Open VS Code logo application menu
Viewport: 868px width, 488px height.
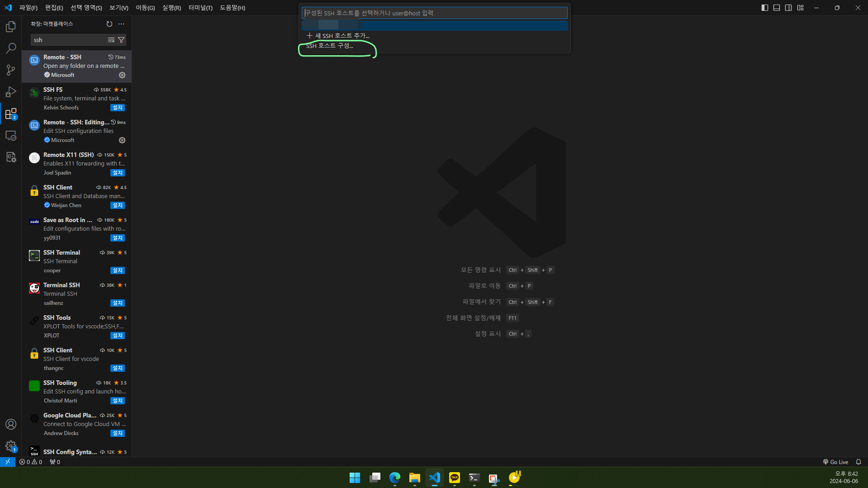(x=8, y=8)
